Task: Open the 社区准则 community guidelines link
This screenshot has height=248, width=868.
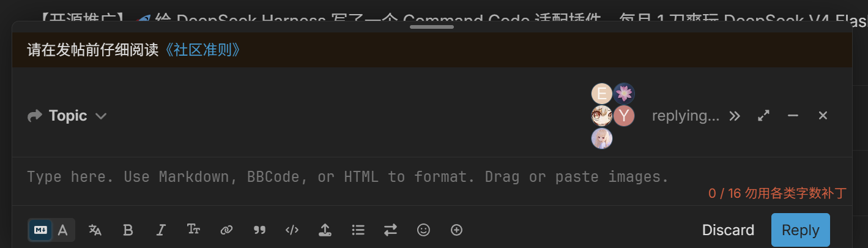Action: tap(202, 50)
